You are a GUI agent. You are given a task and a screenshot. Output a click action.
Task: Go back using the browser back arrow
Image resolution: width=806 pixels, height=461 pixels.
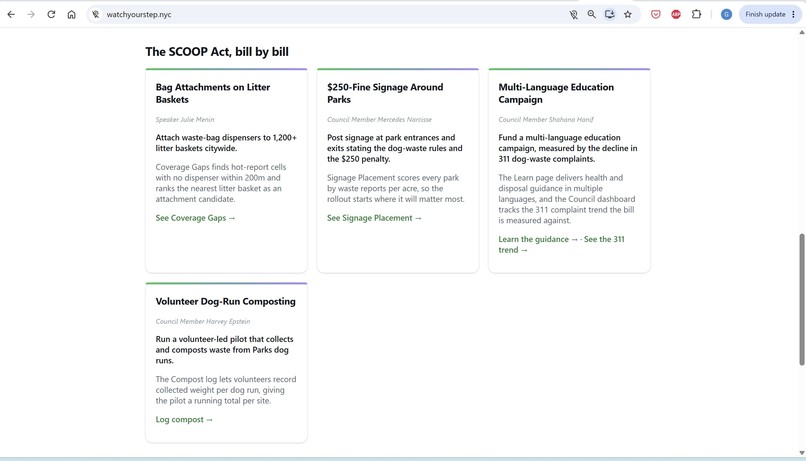11,14
